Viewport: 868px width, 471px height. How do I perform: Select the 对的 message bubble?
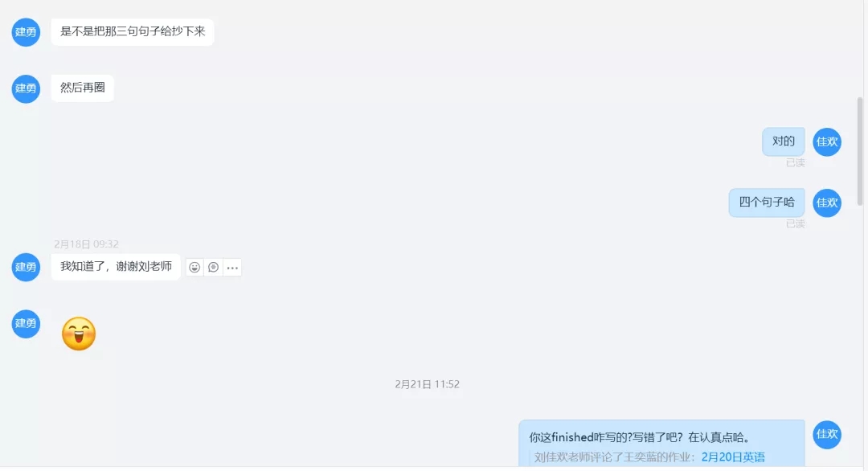(x=784, y=141)
